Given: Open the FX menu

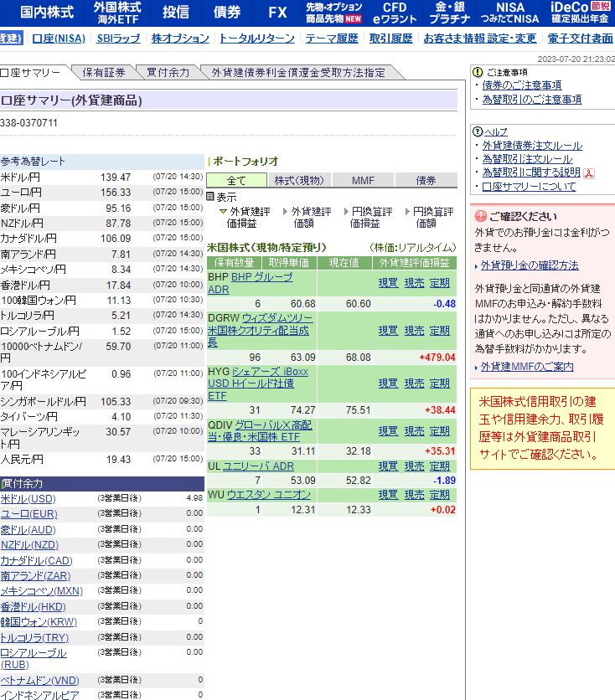Looking at the screenshot, I should [277, 13].
